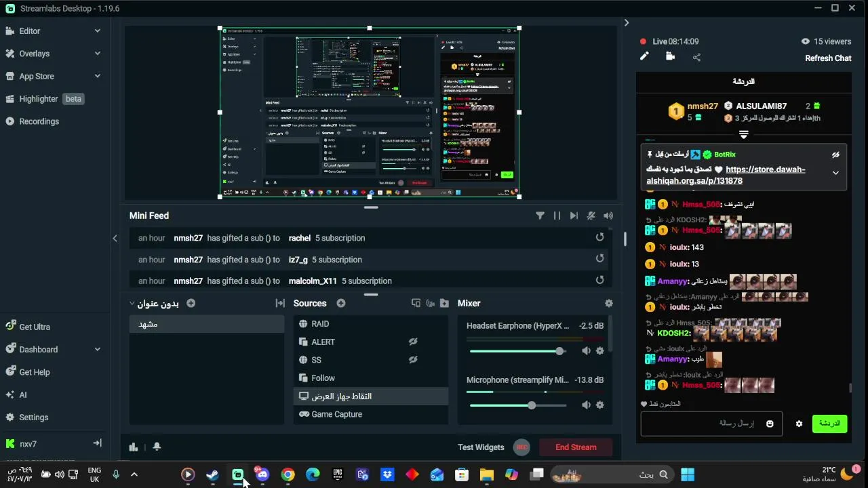Viewport: 868px width, 488px height.
Task: Open scene transitions icon in Scenes panel
Action: (x=279, y=303)
